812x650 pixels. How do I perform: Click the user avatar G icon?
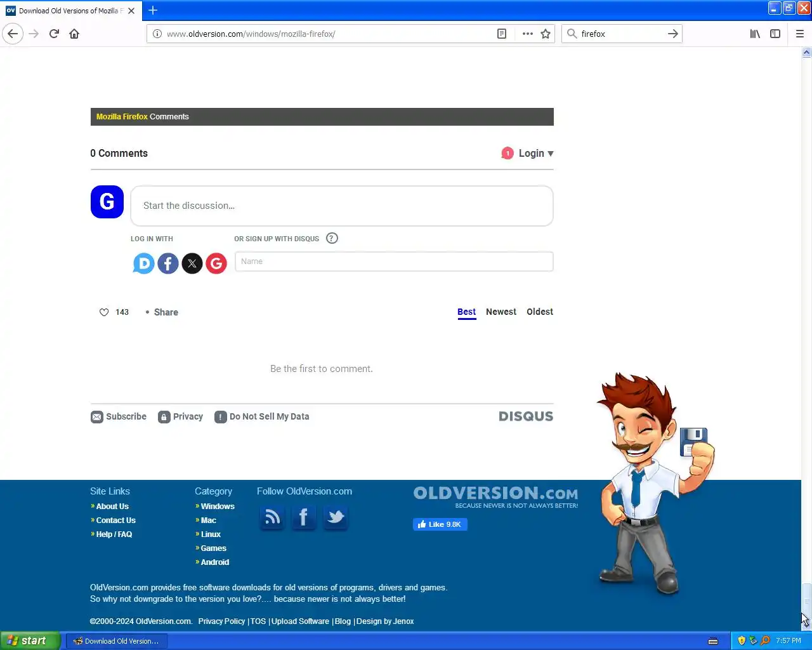tap(107, 202)
